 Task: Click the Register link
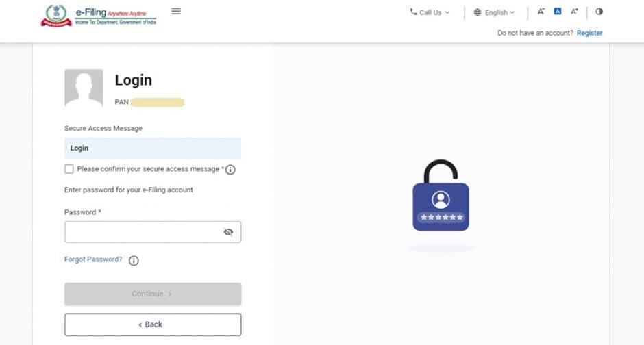pos(589,33)
